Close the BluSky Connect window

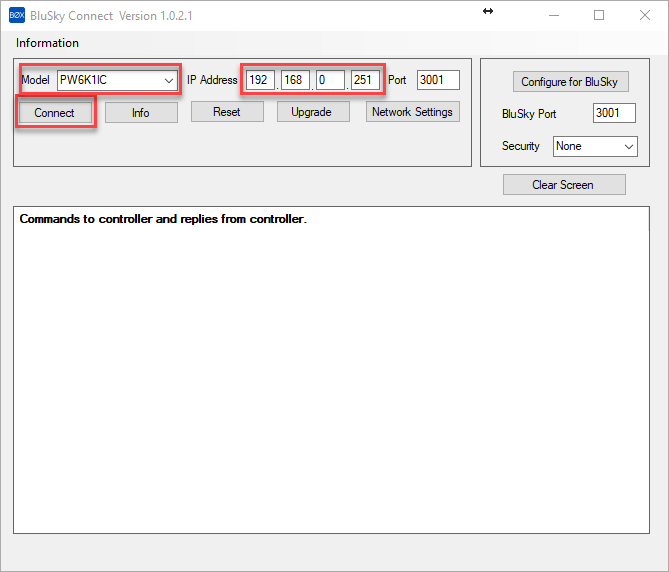coord(645,15)
